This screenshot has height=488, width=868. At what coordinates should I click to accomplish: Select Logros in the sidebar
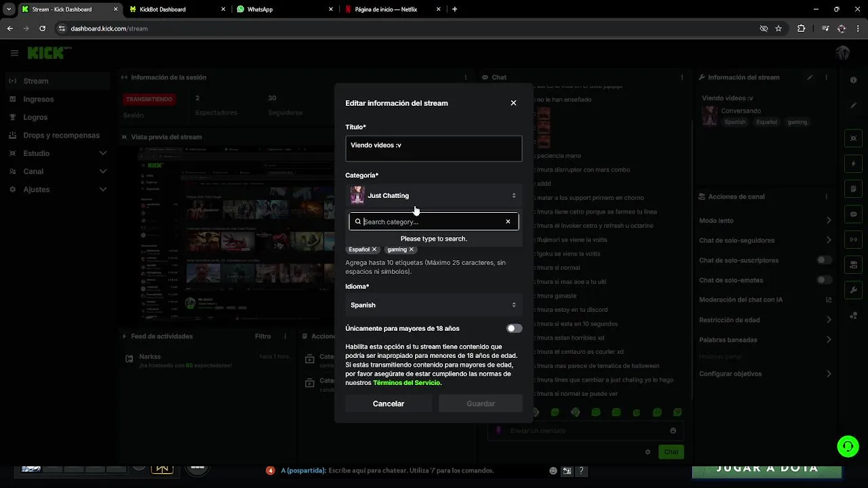[x=57, y=117]
